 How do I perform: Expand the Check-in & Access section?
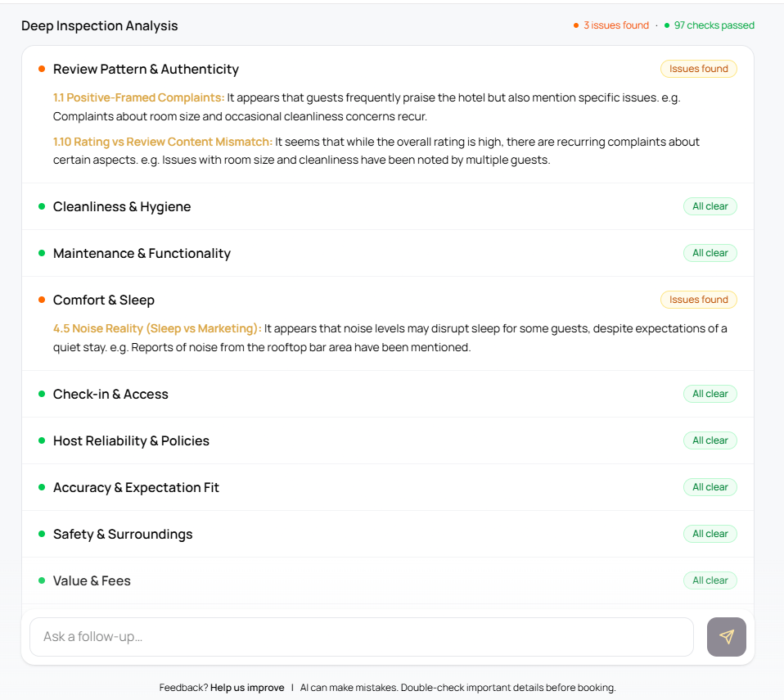[x=388, y=394]
